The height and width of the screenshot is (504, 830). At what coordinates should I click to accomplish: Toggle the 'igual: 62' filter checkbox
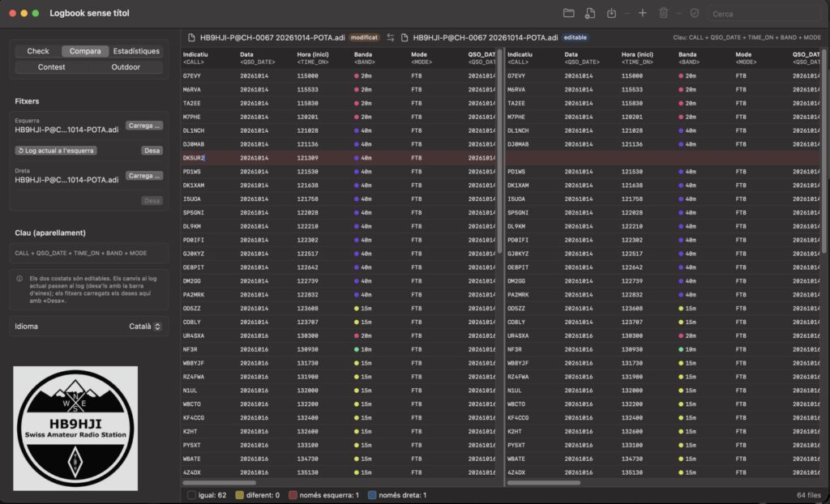191,495
